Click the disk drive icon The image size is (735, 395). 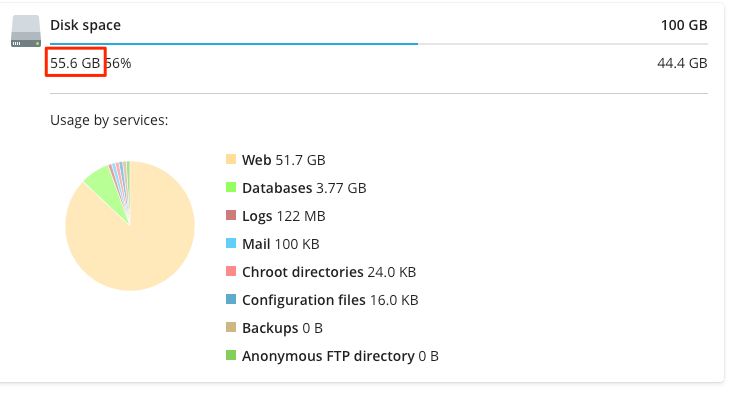point(26,31)
